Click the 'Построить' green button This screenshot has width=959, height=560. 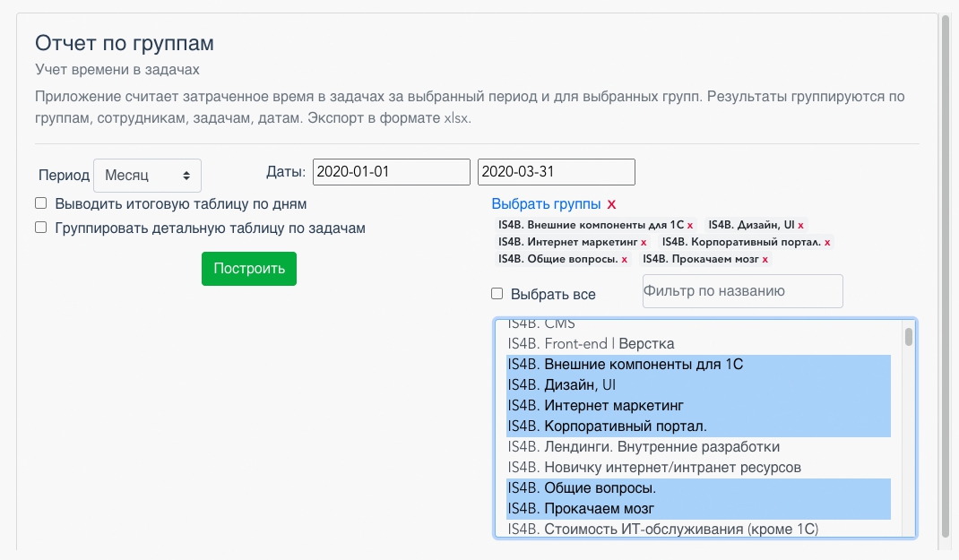coord(248,269)
